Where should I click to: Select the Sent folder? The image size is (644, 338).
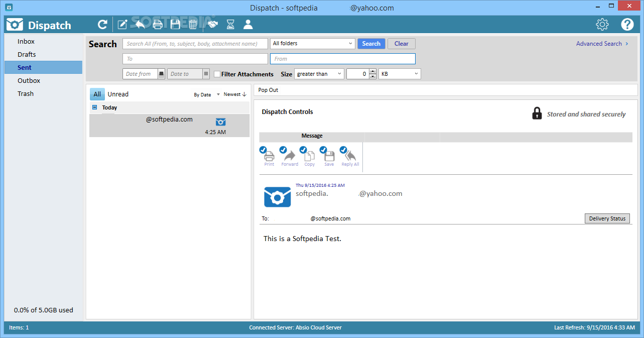tap(43, 67)
